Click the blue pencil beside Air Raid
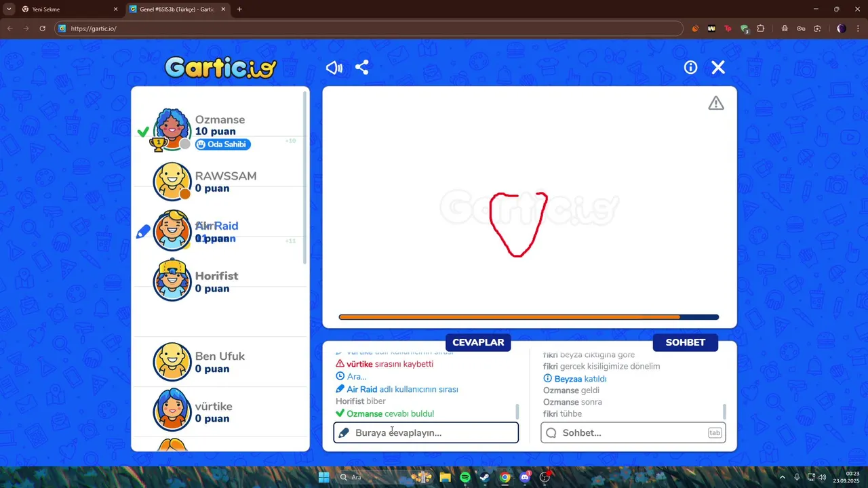The width and height of the screenshot is (868, 488). (143, 232)
